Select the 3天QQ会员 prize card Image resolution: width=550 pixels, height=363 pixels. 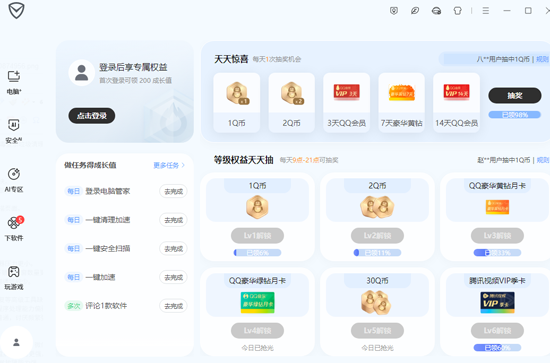click(347, 103)
